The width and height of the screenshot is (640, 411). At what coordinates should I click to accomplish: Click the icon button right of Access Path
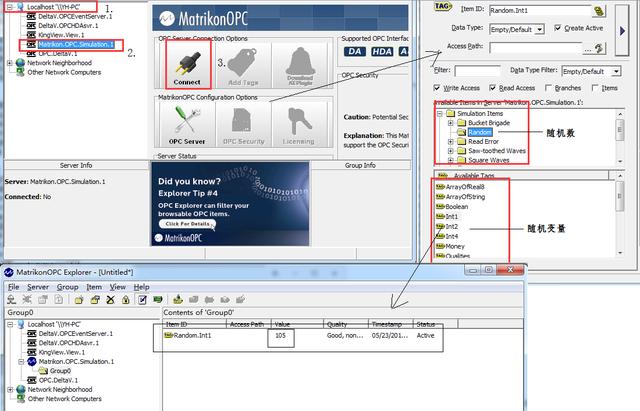(599, 48)
